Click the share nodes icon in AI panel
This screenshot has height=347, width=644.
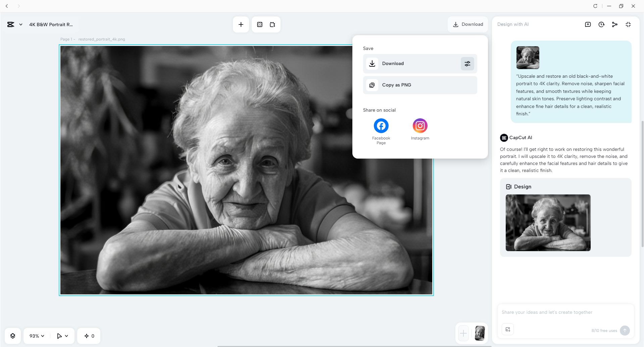click(615, 24)
